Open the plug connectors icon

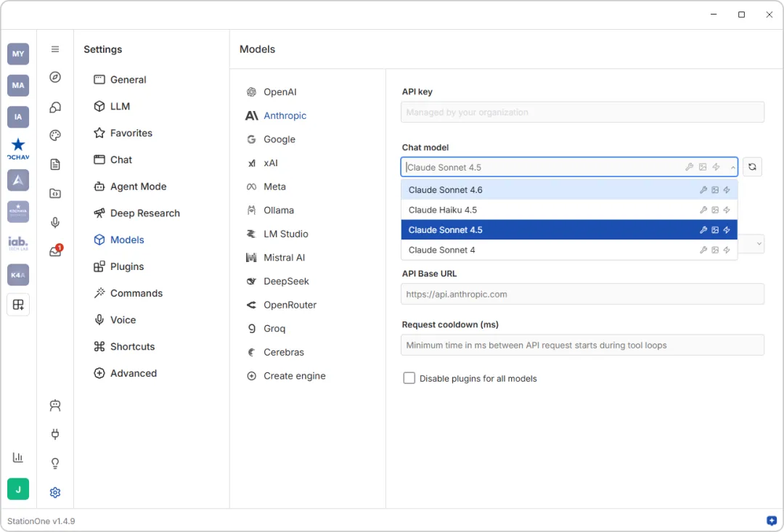pyautogui.click(x=55, y=434)
